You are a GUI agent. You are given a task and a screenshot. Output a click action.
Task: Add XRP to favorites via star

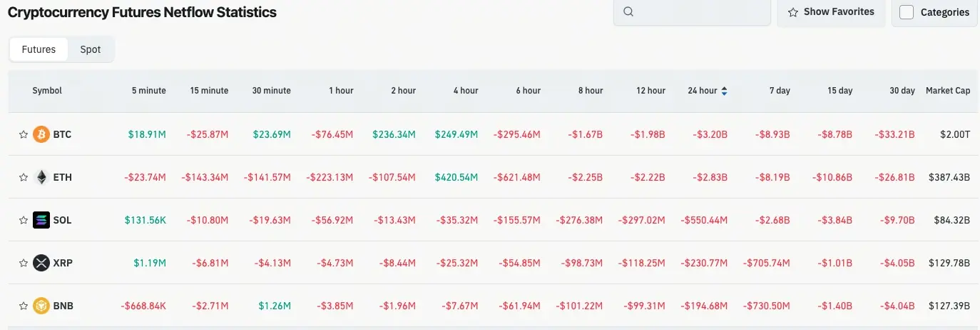tap(24, 263)
